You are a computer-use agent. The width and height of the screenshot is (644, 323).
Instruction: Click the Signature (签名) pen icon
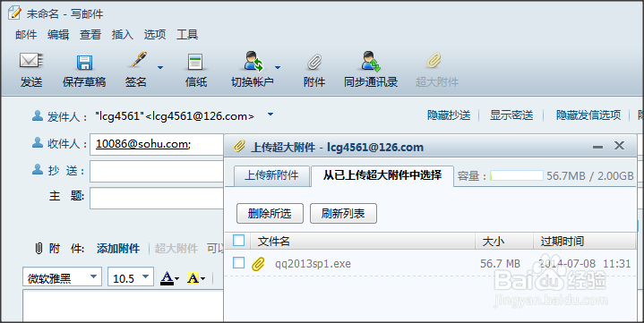[139, 60]
